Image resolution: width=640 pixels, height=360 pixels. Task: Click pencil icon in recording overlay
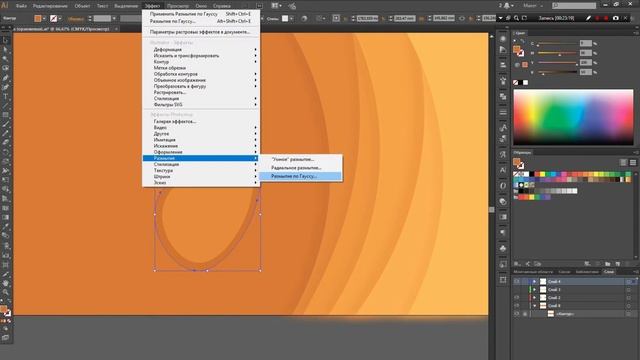588,18
